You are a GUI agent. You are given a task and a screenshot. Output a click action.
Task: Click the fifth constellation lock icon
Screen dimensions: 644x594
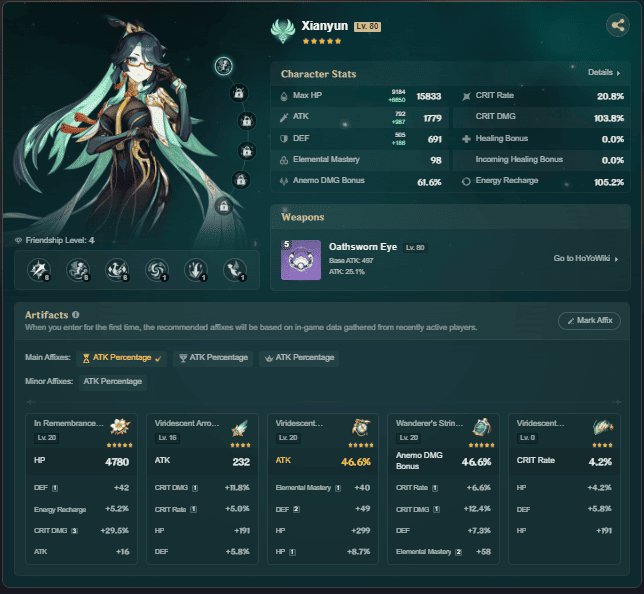click(241, 180)
